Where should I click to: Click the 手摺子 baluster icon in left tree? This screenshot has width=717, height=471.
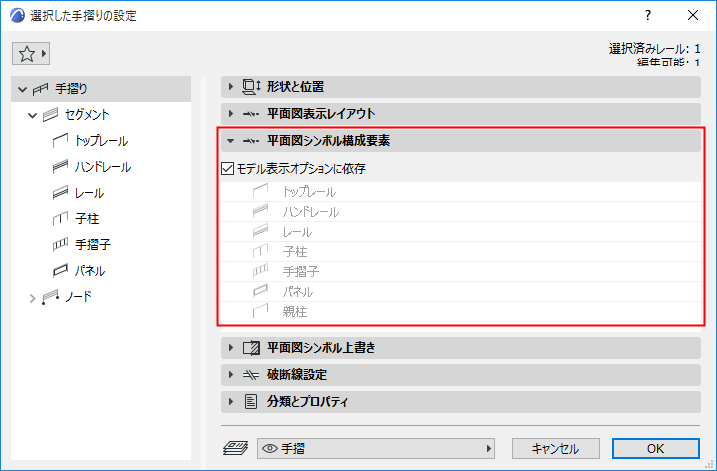tap(60, 245)
